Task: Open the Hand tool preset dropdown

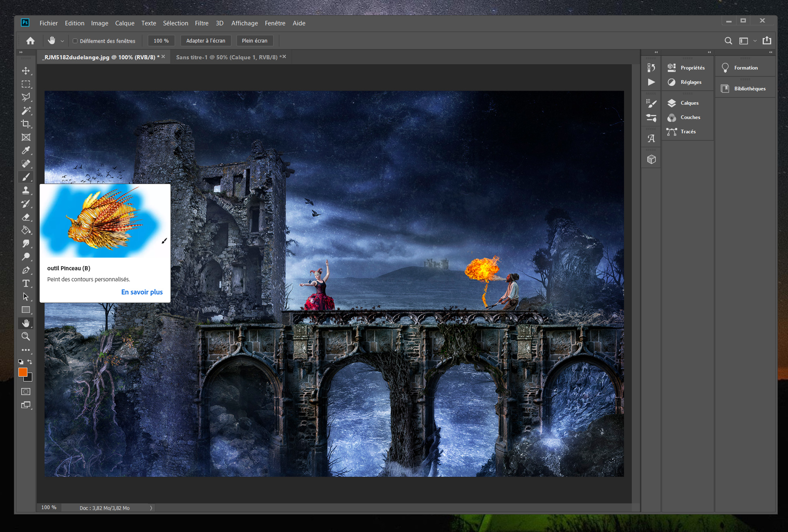Action: coord(62,41)
